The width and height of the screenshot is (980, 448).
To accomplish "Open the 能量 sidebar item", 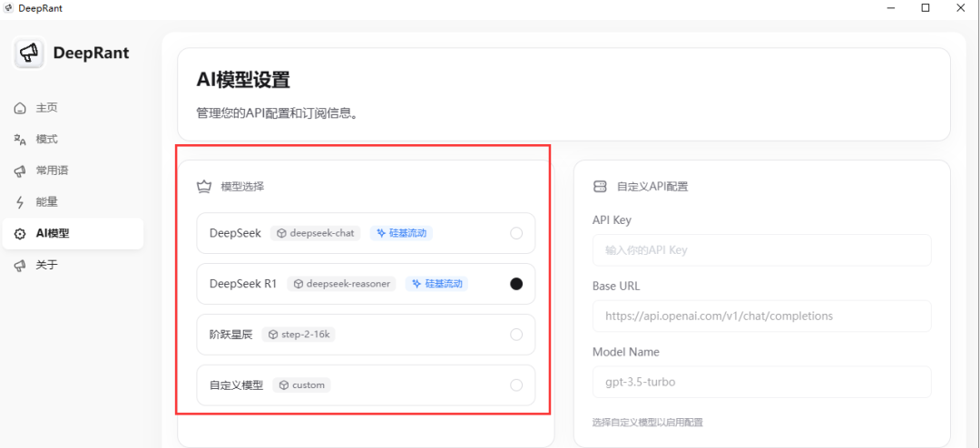I will (73, 202).
